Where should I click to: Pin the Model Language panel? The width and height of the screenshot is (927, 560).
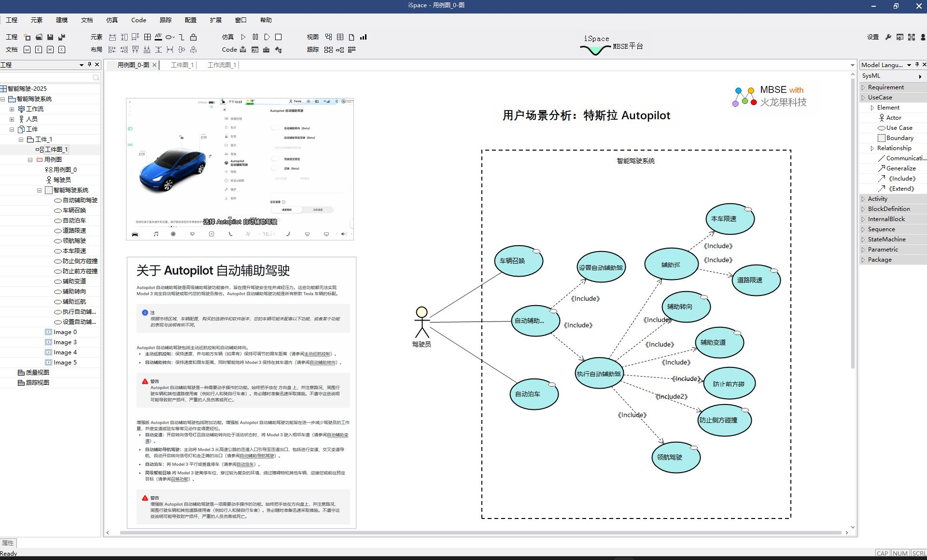coord(917,64)
